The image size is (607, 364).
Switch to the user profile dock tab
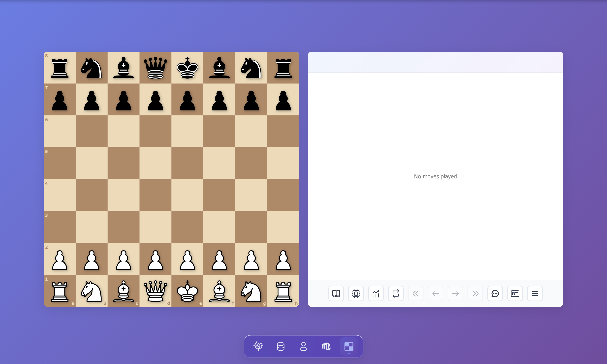point(303,346)
